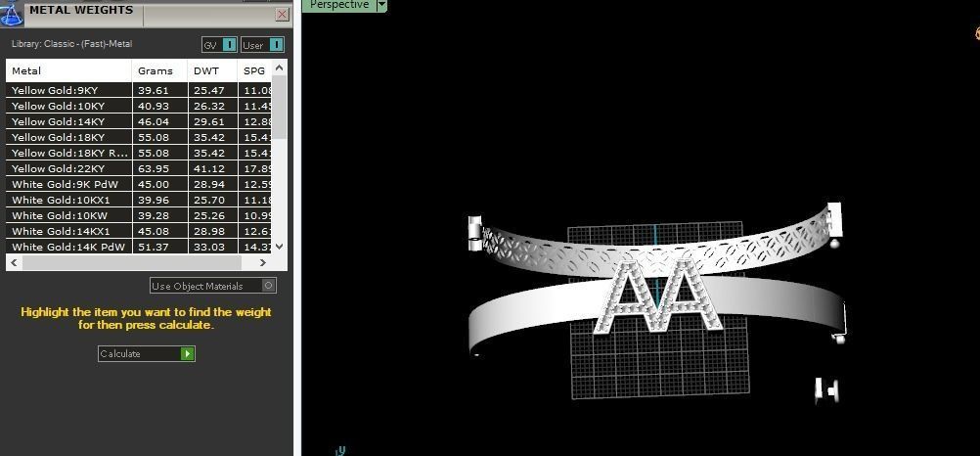980x456 pixels.
Task: Click the 26.32 DWT value
Action: 208,107
